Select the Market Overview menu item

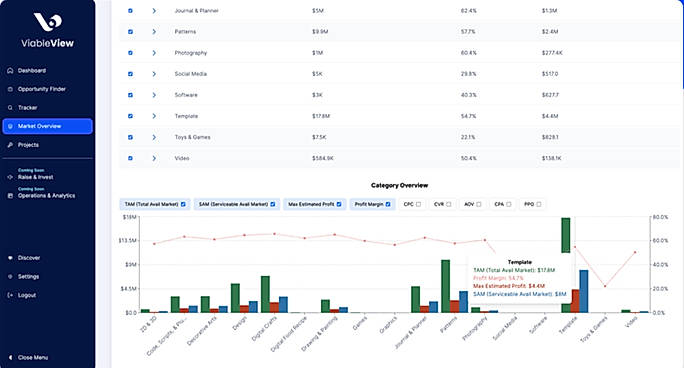[48, 126]
